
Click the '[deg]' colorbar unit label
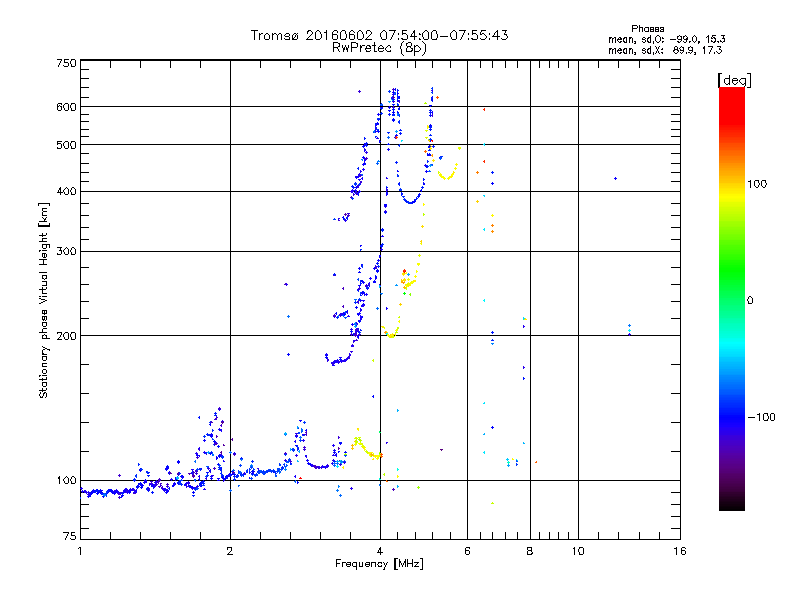tap(734, 80)
